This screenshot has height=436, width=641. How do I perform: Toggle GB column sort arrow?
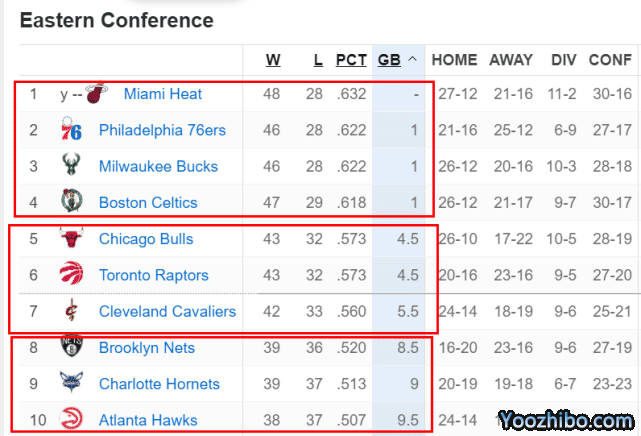point(412,60)
